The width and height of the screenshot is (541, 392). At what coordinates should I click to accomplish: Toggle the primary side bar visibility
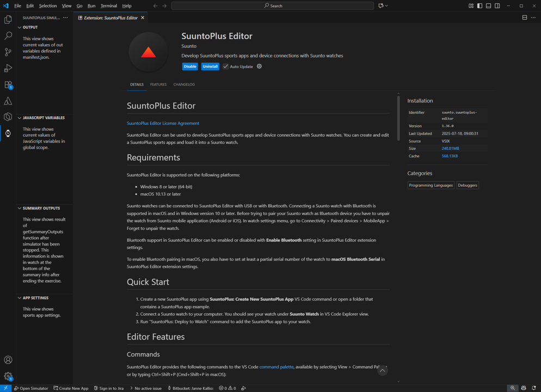coord(479,6)
